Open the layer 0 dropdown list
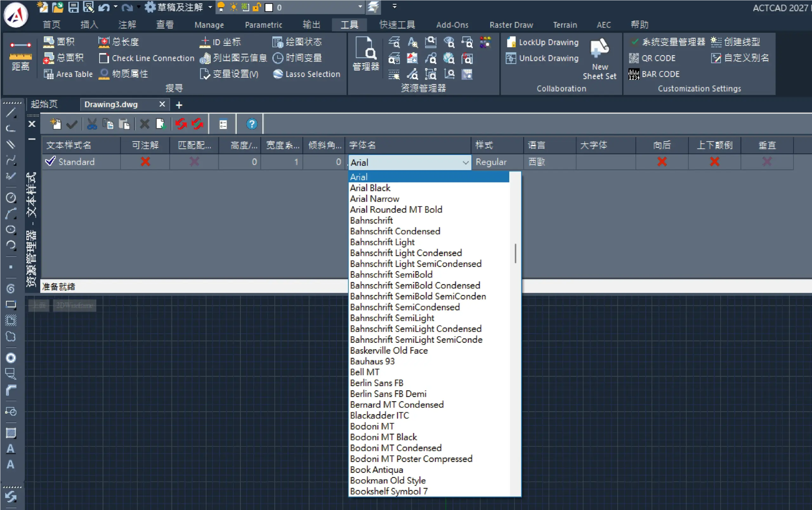This screenshot has height=510, width=812. coord(360,7)
